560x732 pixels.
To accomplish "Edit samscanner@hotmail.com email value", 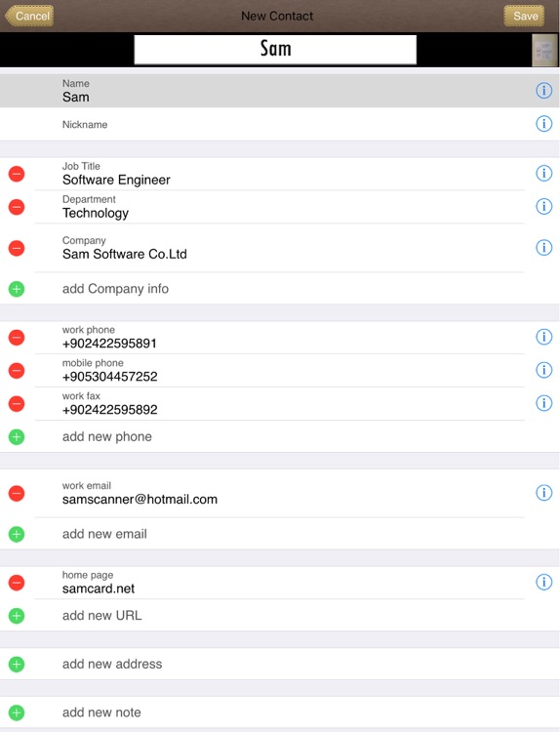I will [x=140, y=500].
